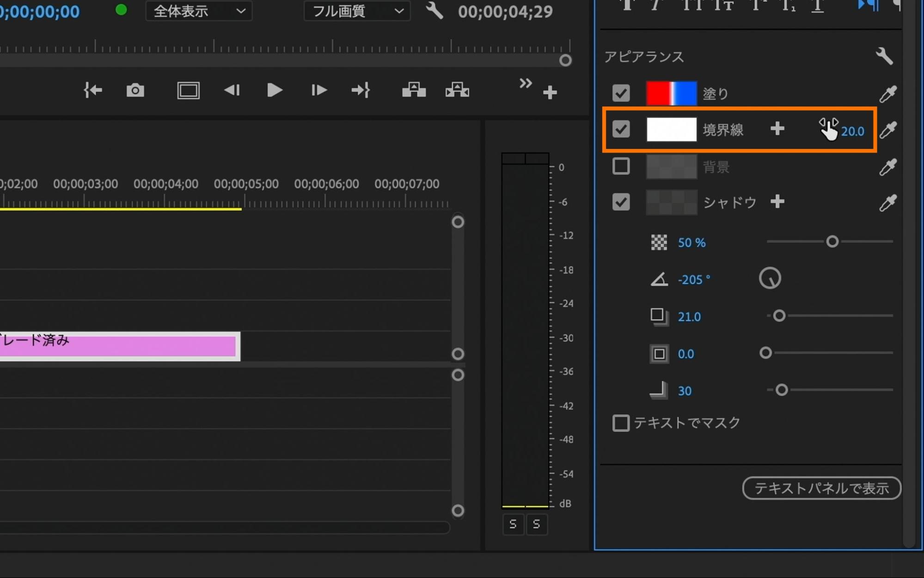924x578 pixels.
Task: Click the Lift button icon
Action: [414, 90]
